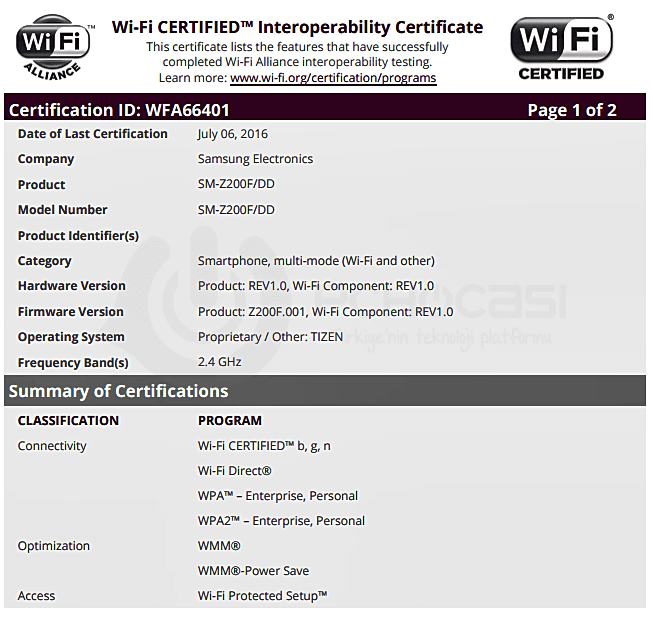The height and width of the screenshot is (617, 653).
Task: Click the Smartphone, multi-mode category value
Action: (x=316, y=261)
